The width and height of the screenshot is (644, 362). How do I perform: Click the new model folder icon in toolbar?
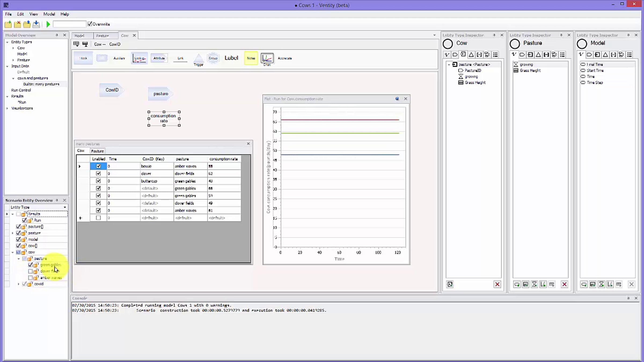click(x=8, y=24)
